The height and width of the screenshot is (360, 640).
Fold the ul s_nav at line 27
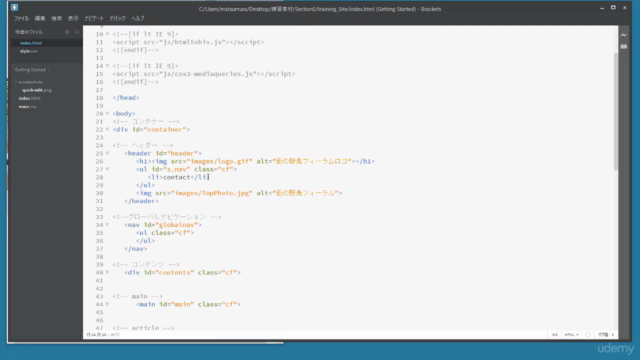[107, 169]
